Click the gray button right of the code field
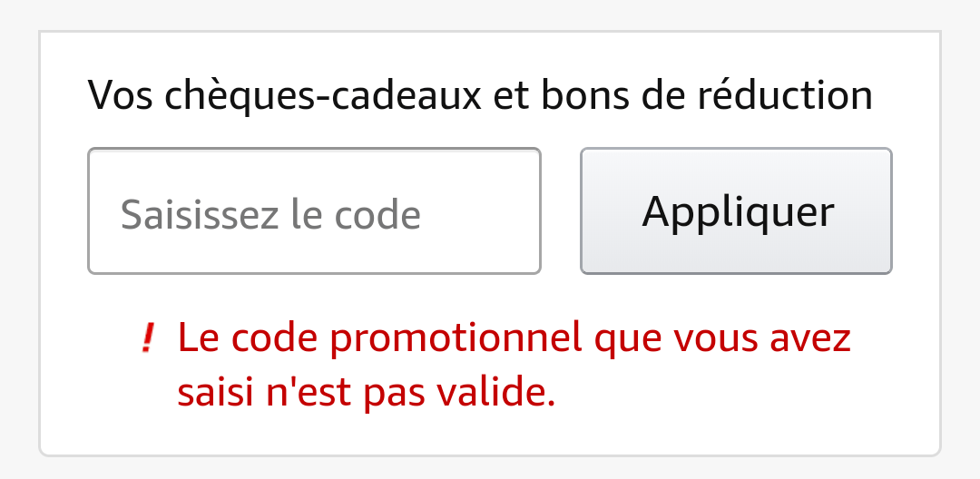Viewport: 980px width, 479px height. click(x=736, y=210)
